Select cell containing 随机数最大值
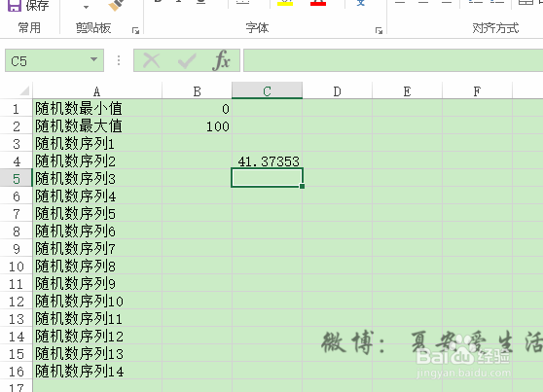This screenshot has width=543, height=392. (x=97, y=126)
